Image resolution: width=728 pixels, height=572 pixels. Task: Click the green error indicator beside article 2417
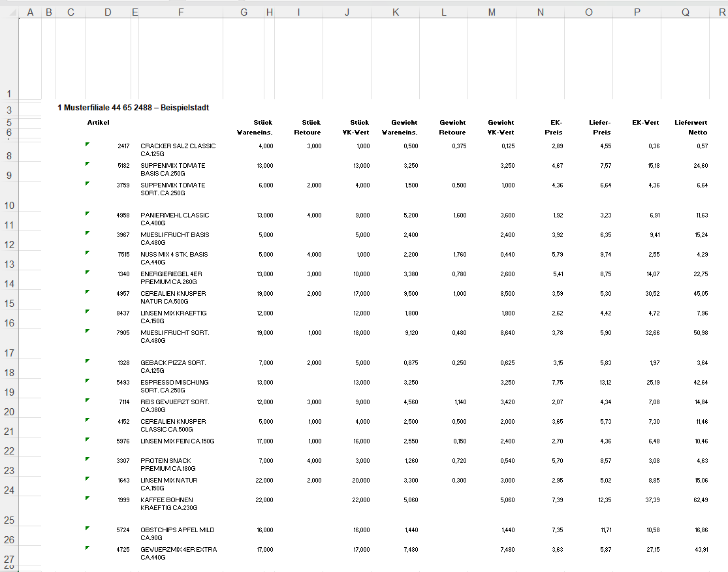point(87,144)
